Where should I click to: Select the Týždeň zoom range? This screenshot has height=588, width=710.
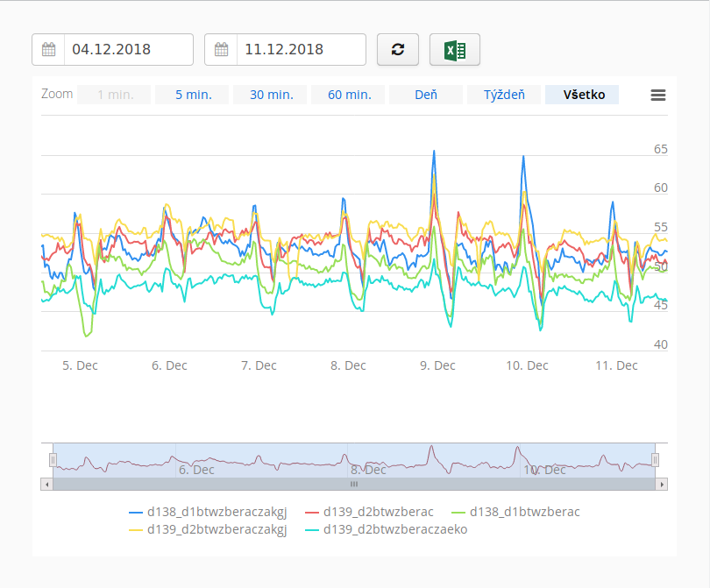[504, 95]
